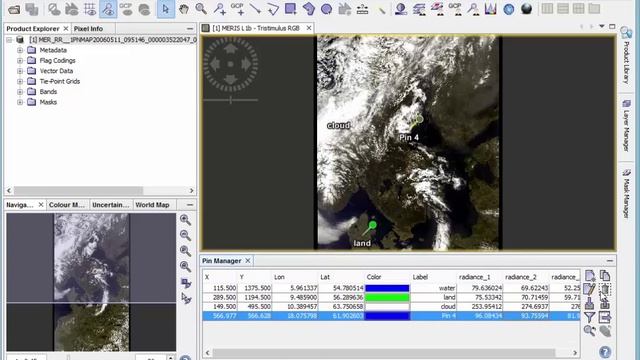Toggle GCP overlay visibility in toolbar
The height and width of the screenshot is (360, 640).
click(126, 9)
